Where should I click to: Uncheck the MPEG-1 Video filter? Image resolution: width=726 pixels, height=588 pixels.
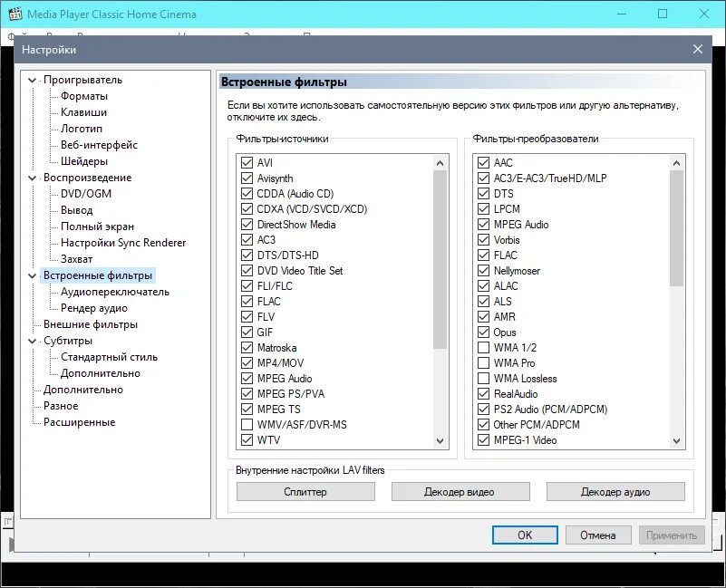point(483,439)
